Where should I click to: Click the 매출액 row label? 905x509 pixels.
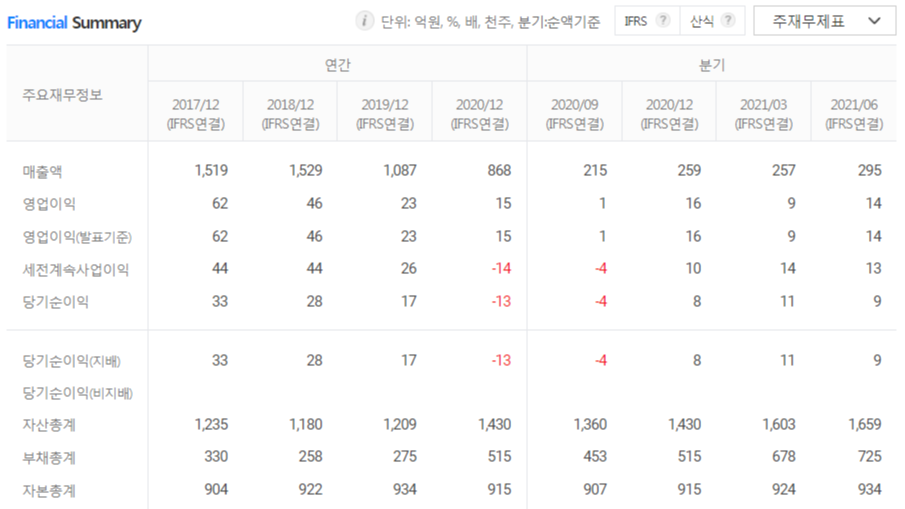42,171
